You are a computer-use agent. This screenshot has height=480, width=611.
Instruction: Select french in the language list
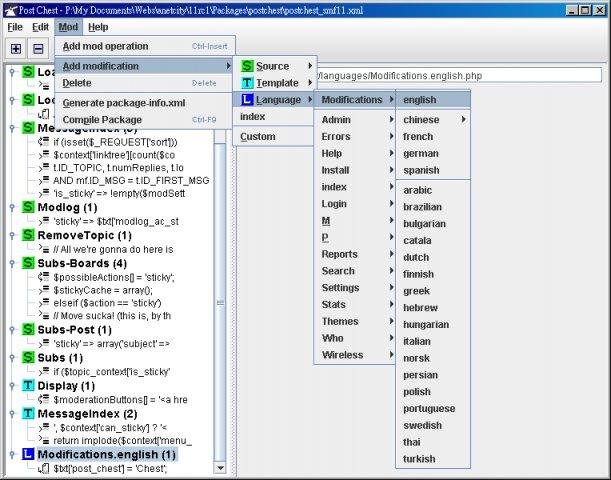[433, 136]
